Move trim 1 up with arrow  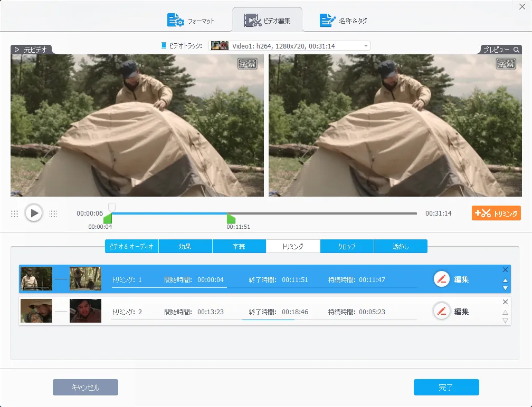tap(505, 280)
